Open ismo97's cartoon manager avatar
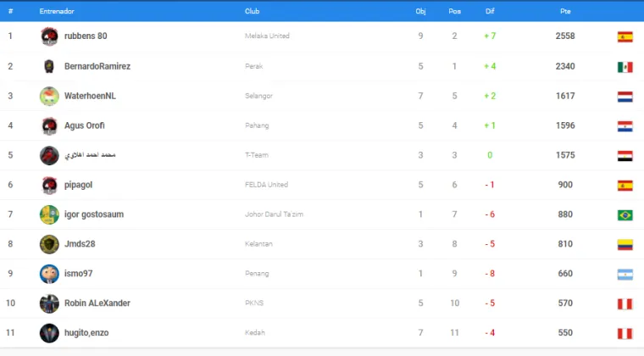 tap(49, 274)
